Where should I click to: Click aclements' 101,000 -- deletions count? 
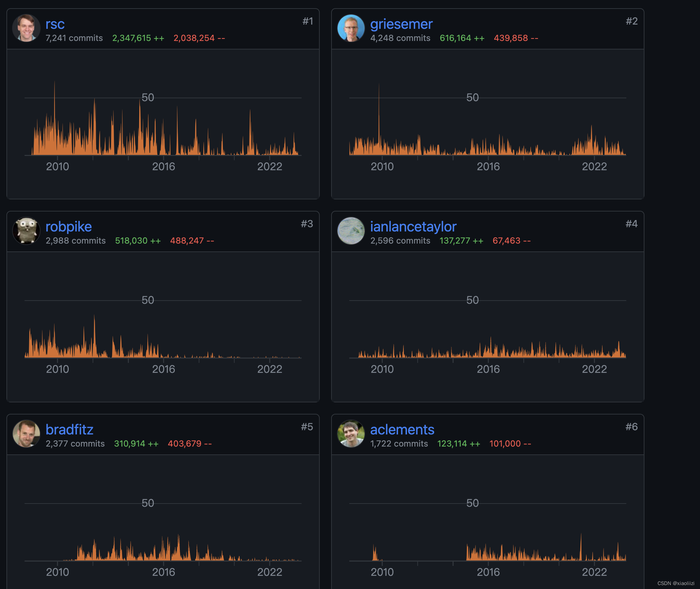coord(510,444)
